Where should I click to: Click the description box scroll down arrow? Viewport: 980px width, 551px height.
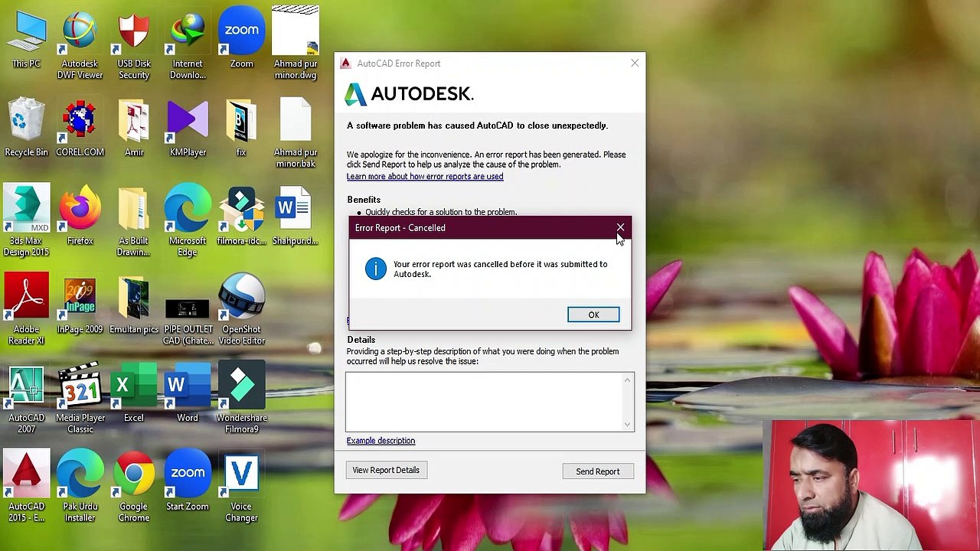[628, 424]
